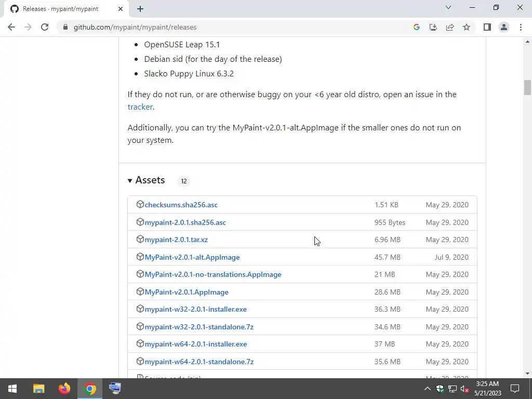Open the Windows Start menu

tap(12, 389)
